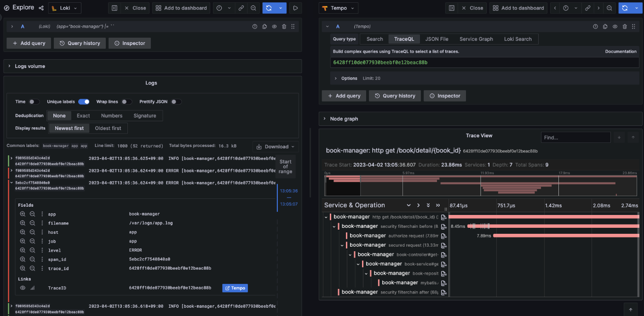This screenshot has height=316, width=644.
Task: Collapse the secured request span
Action: [342, 245]
